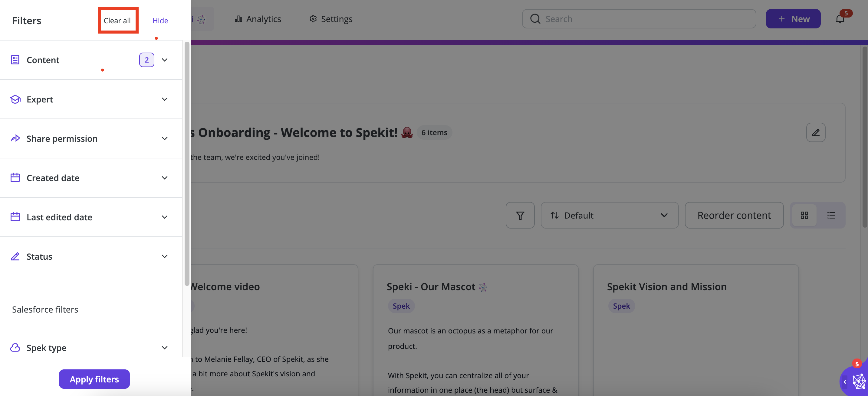868x396 pixels.
Task: Click the Status pencil icon
Action: point(15,256)
